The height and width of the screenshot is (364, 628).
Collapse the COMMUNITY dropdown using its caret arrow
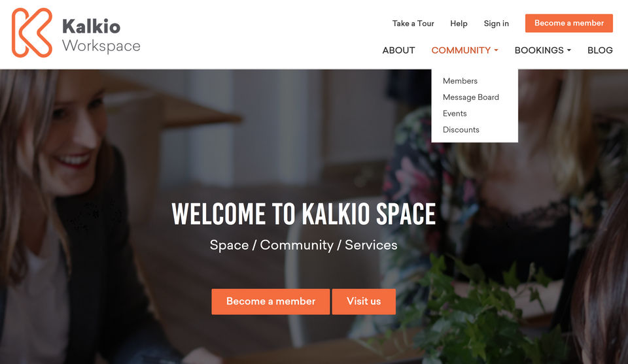[496, 50]
